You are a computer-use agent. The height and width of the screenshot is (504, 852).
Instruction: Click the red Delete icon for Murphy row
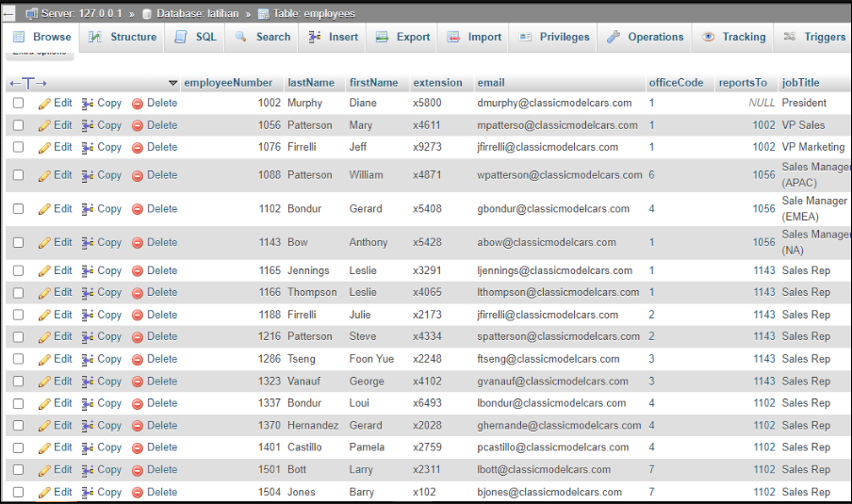pyautogui.click(x=138, y=104)
